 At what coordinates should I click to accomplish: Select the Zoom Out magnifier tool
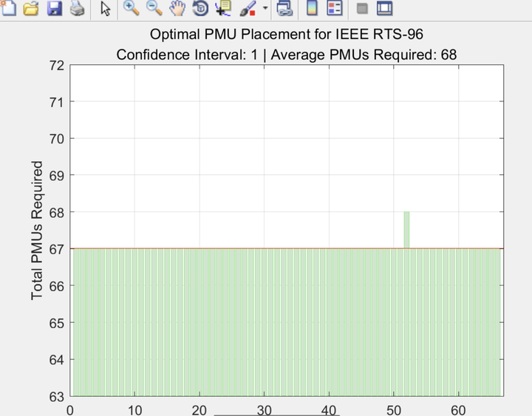(x=154, y=8)
